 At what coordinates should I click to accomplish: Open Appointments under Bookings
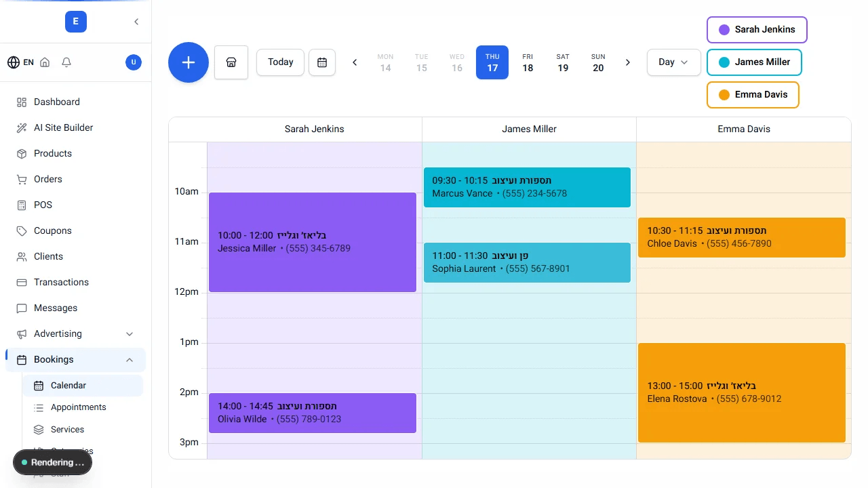pyautogui.click(x=83, y=407)
